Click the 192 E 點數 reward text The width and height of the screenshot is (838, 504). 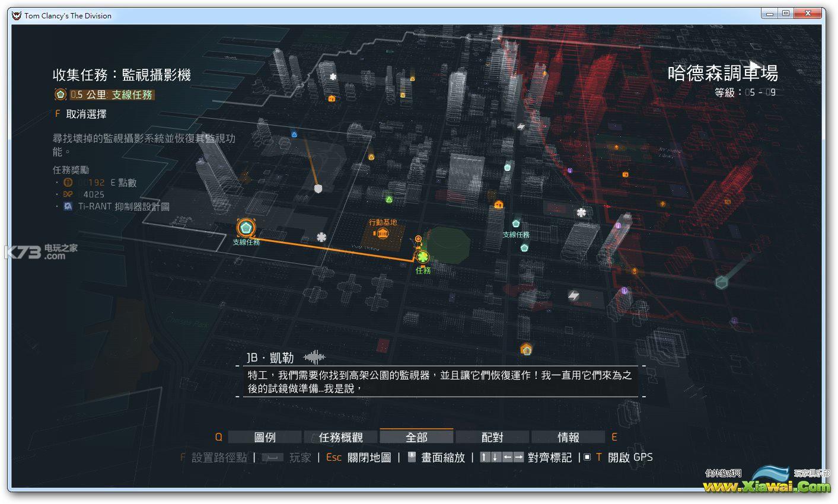107,183
